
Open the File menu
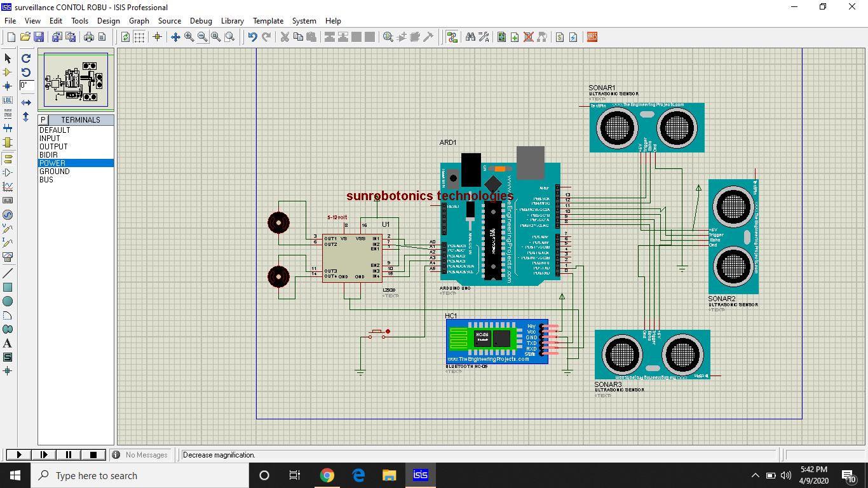pyautogui.click(x=10, y=21)
